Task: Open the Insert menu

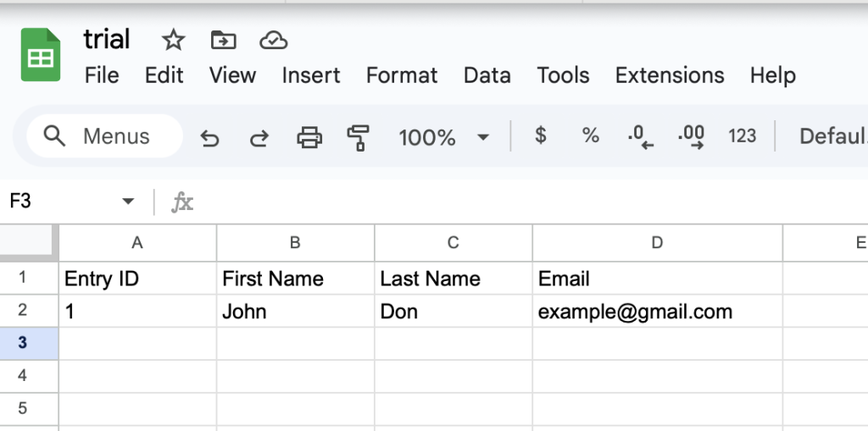Action: [x=311, y=75]
